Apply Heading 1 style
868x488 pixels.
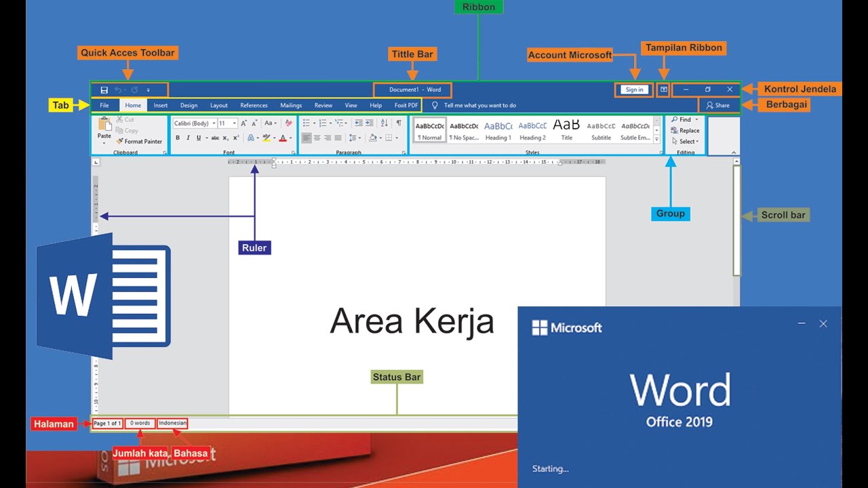(x=498, y=130)
